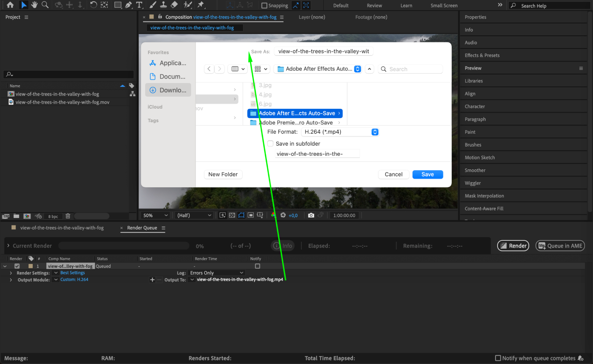Viewport: 593px width, 364px height.
Task: Click the Queue in AME button
Action: coord(560,246)
